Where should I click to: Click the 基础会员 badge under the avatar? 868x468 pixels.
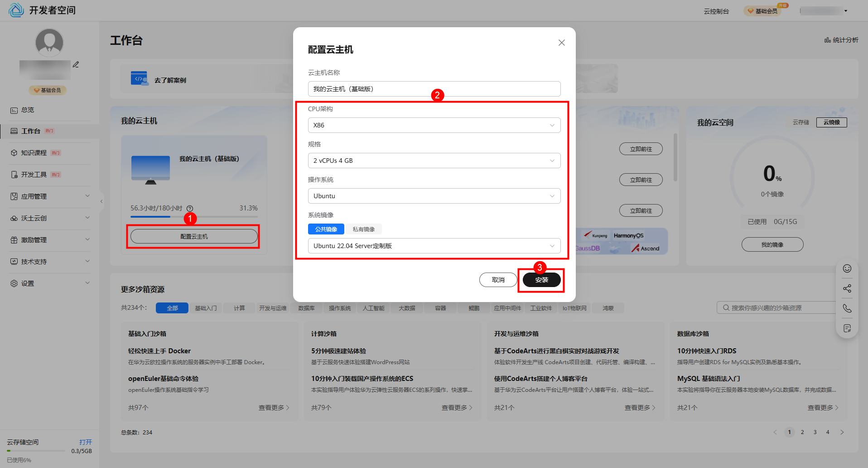pos(48,90)
